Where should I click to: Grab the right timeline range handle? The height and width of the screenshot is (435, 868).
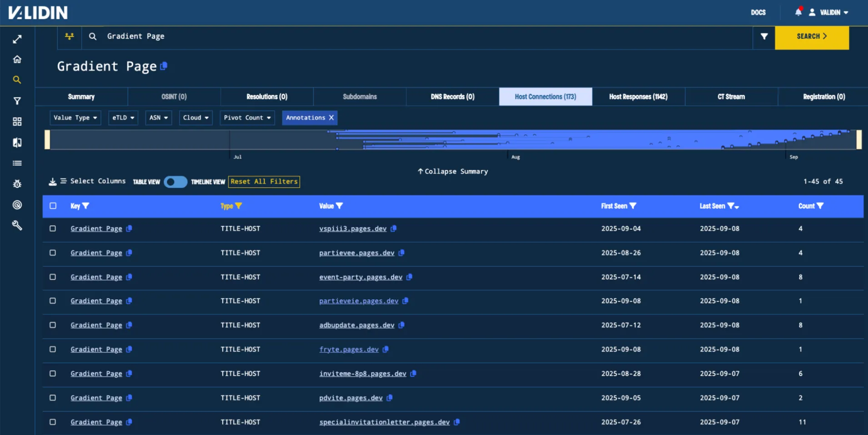859,140
